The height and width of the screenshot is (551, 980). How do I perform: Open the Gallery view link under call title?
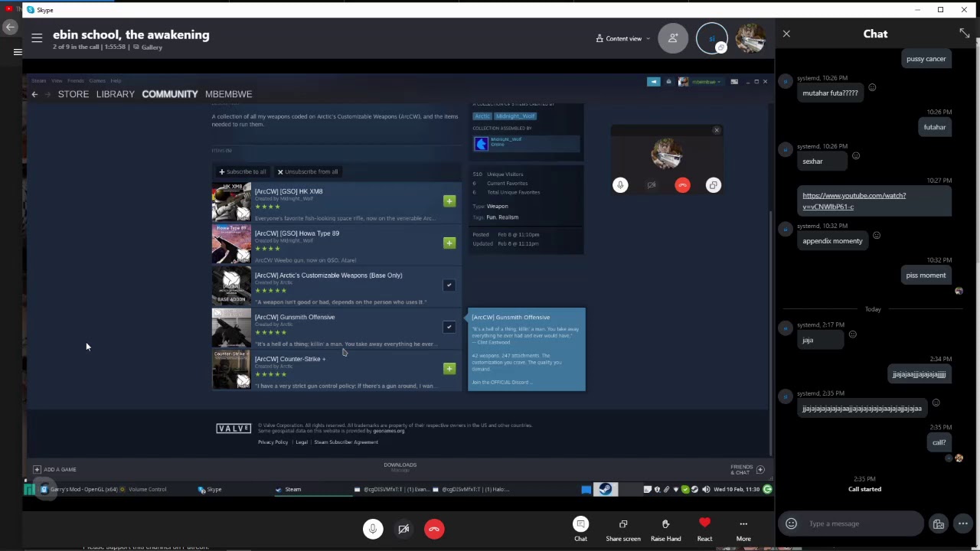148,47
